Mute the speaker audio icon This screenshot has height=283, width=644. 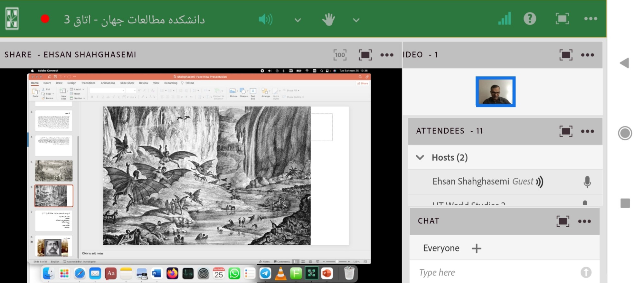click(266, 19)
